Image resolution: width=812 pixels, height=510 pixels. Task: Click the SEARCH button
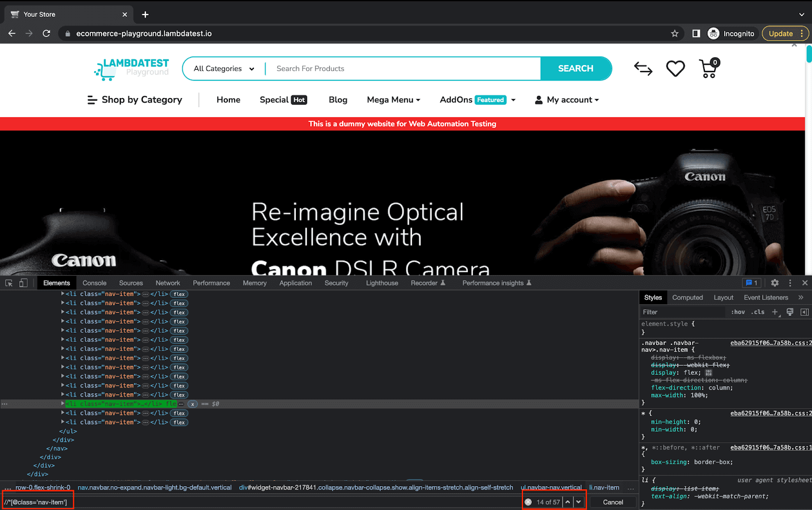[x=576, y=69]
